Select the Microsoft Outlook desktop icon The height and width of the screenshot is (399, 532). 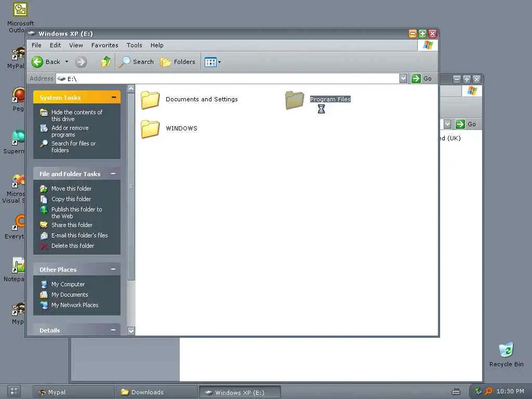tap(20, 17)
